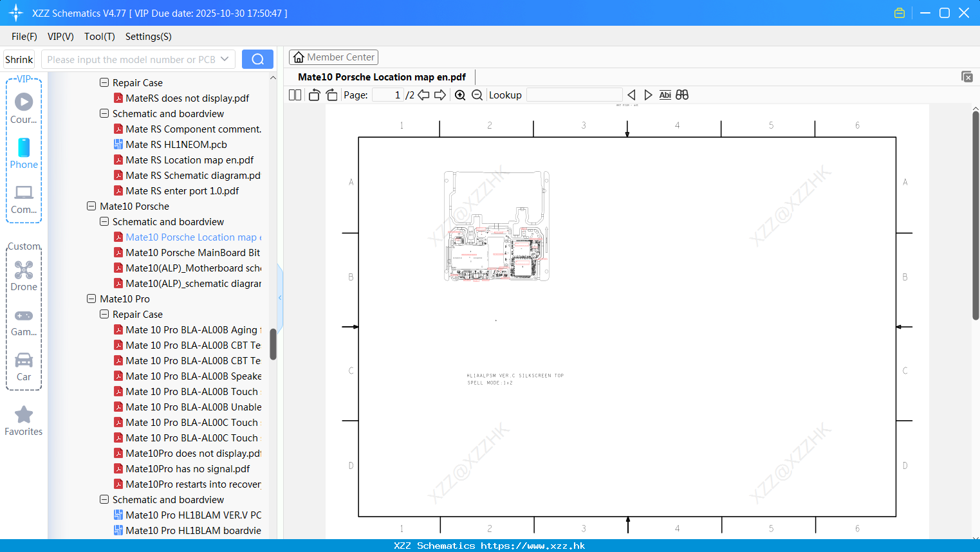Screen dimensions: 980x552
Task: Open the Tool(T) menu
Action: (x=100, y=37)
